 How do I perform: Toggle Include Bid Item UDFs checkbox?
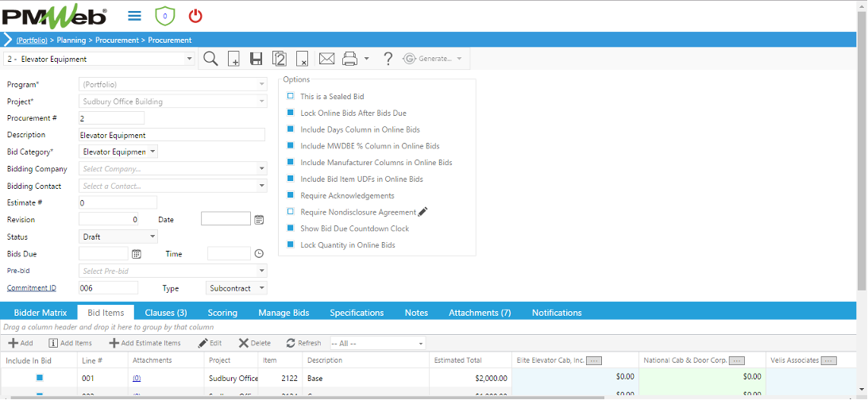pyautogui.click(x=291, y=179)
